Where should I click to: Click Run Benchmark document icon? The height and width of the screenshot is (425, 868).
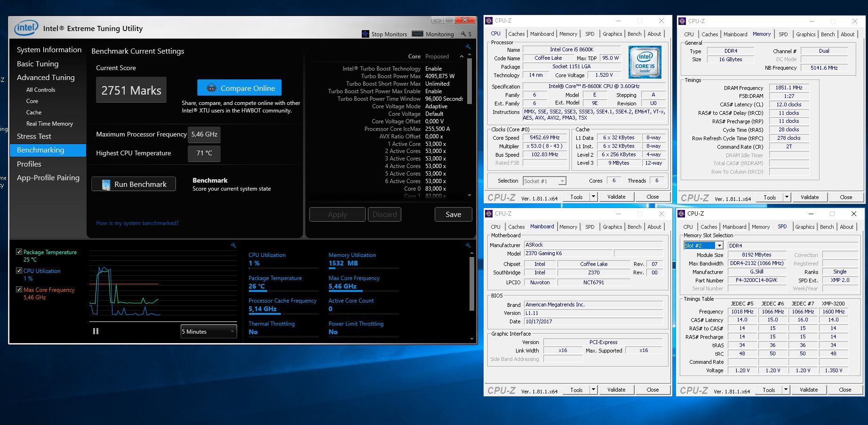106,184
